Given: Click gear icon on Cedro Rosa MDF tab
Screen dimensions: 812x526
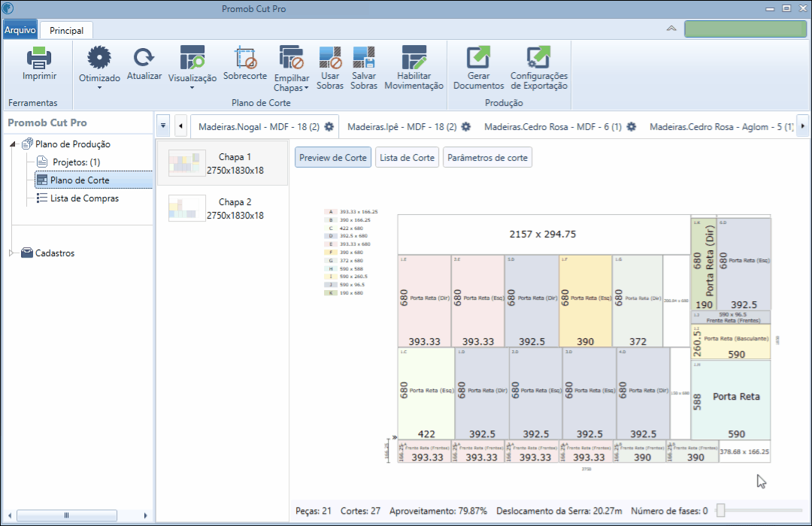Looking at the screenshot, I should pyautogui.click(x=632, y=127).
